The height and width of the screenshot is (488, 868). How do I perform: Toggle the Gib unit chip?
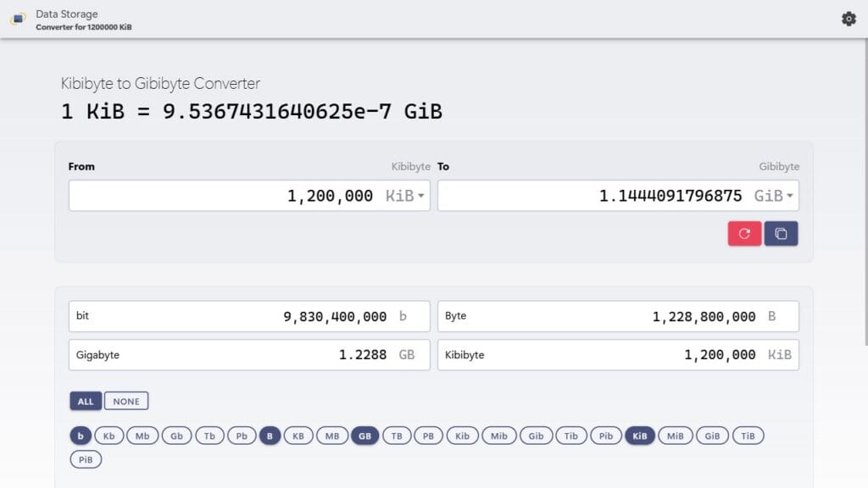pos(536,436)
